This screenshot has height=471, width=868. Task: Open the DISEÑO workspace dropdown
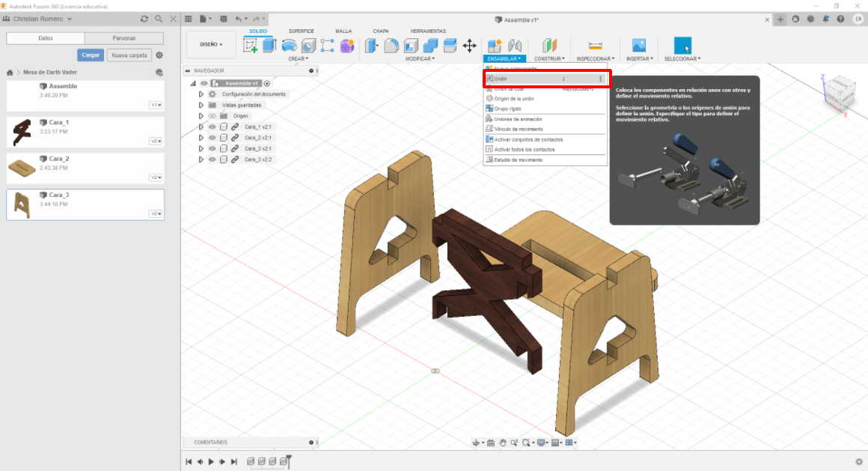[x=212, y=44]
